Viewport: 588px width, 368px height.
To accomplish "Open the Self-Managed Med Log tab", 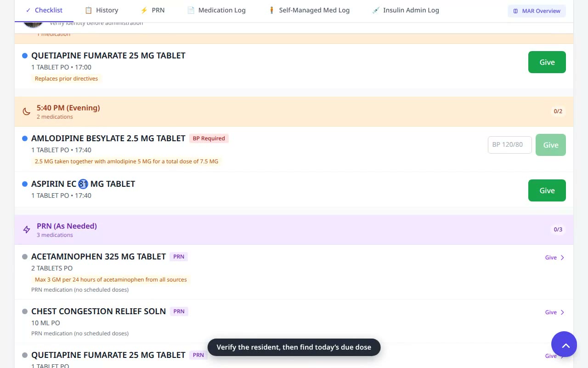I will click(309, 10).
